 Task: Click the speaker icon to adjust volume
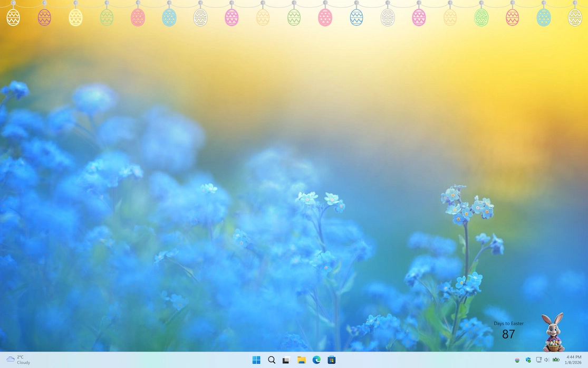click(547, 360)
